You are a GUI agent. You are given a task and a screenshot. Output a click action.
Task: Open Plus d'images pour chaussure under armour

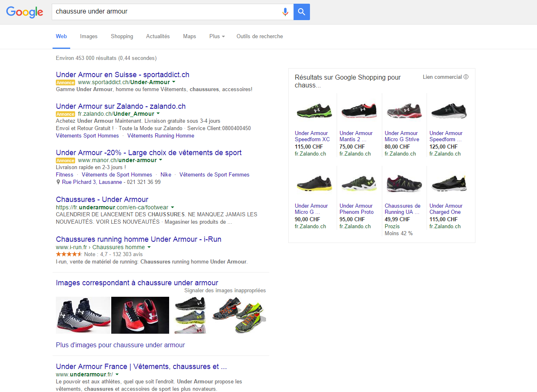pyautogui.click(x=120, y=345)
